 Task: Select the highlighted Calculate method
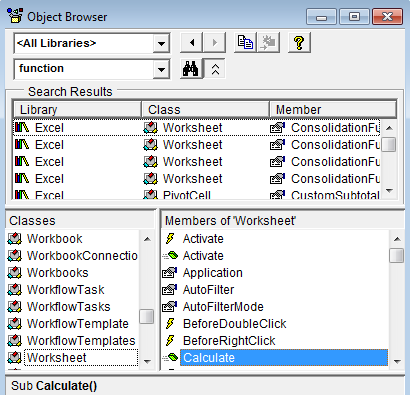(284, 358)
